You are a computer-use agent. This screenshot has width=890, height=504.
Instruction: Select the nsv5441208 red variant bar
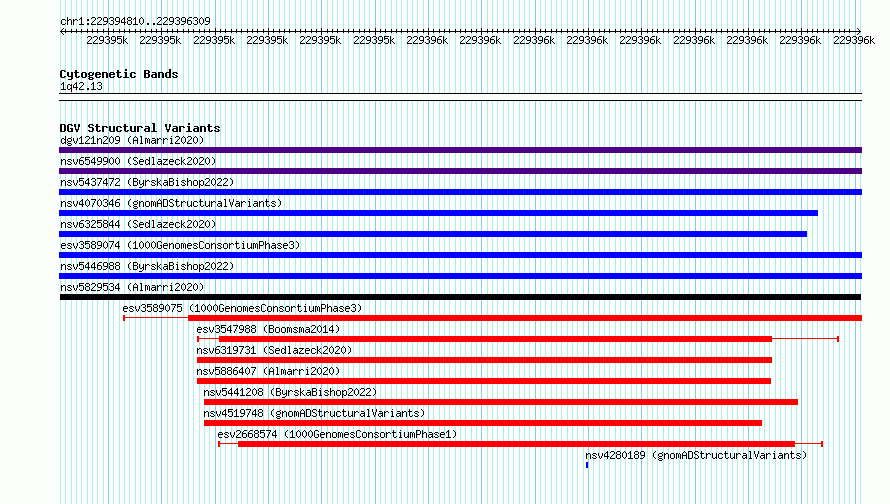click(x=501, y=402)
